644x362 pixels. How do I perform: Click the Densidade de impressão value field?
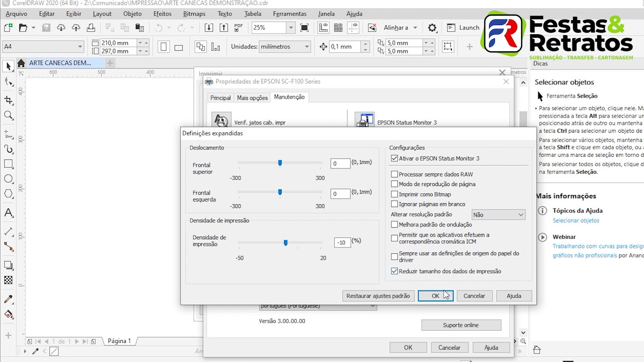pyautogui.click(x=342, y=242)
